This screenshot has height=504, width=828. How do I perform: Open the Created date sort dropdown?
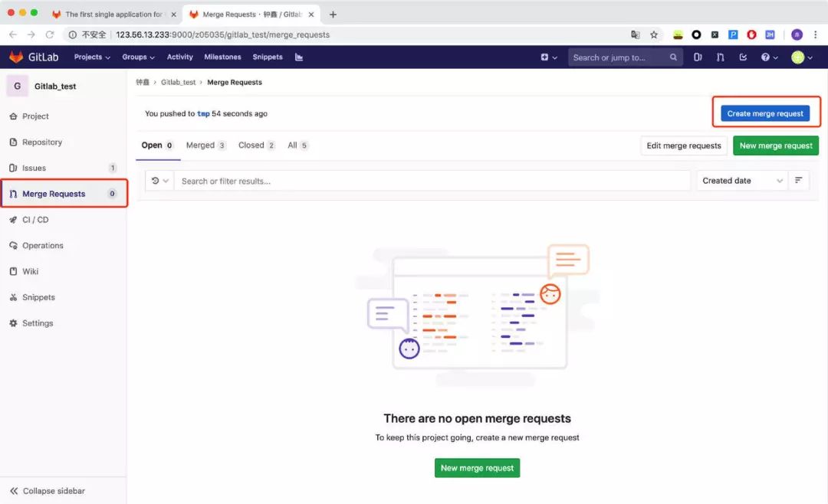[742, 181]
